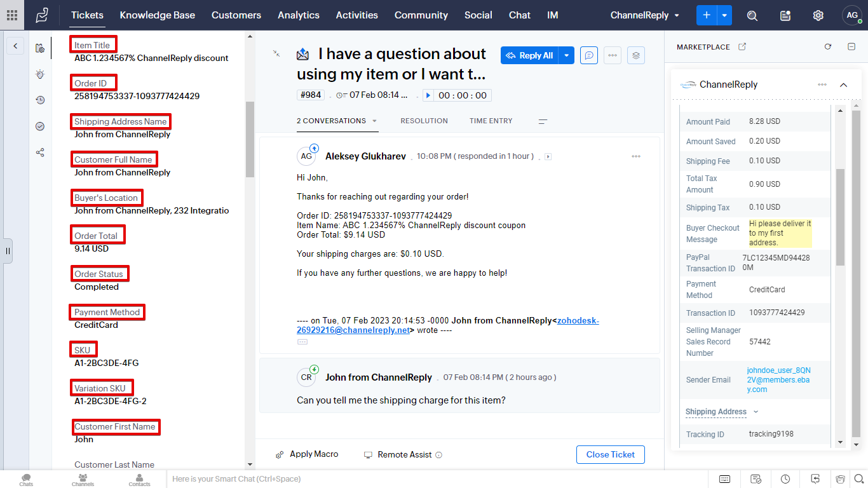Open the stacked files icon in bottom bar

[840, 479]
